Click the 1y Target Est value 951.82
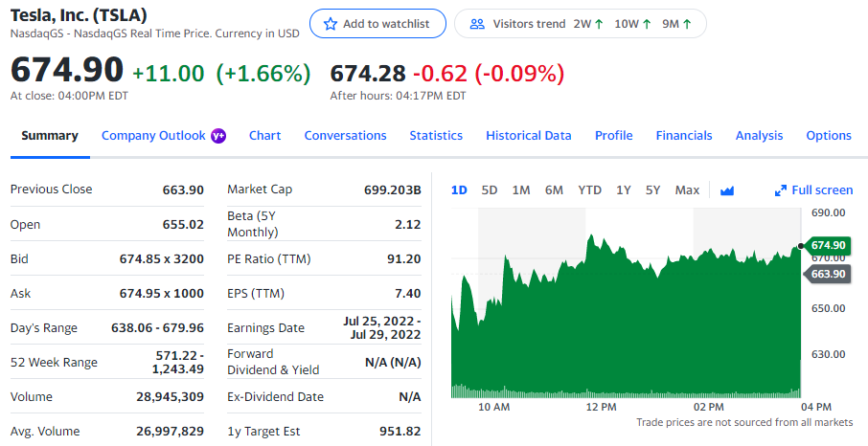This screenshot has height=446, width=868. (x=400, y=431)
